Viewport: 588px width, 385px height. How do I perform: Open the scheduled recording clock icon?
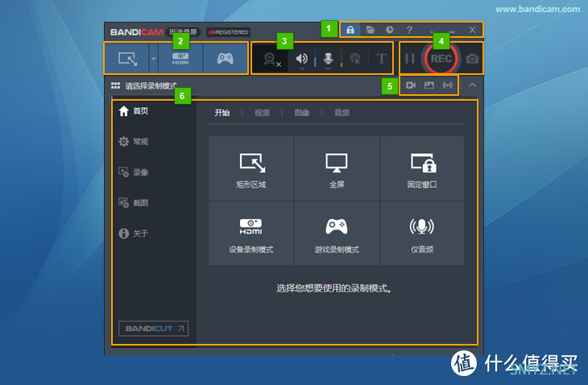(x=390, y=30)
